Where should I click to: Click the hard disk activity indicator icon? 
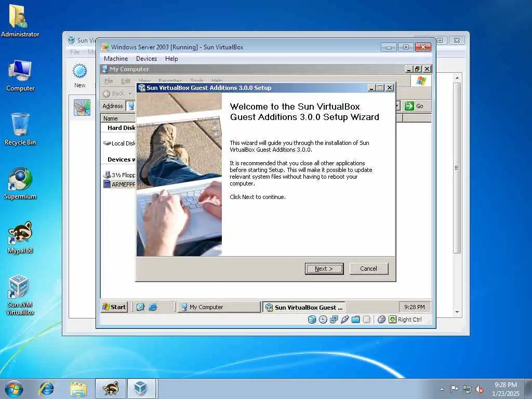(x=312, y=320)
